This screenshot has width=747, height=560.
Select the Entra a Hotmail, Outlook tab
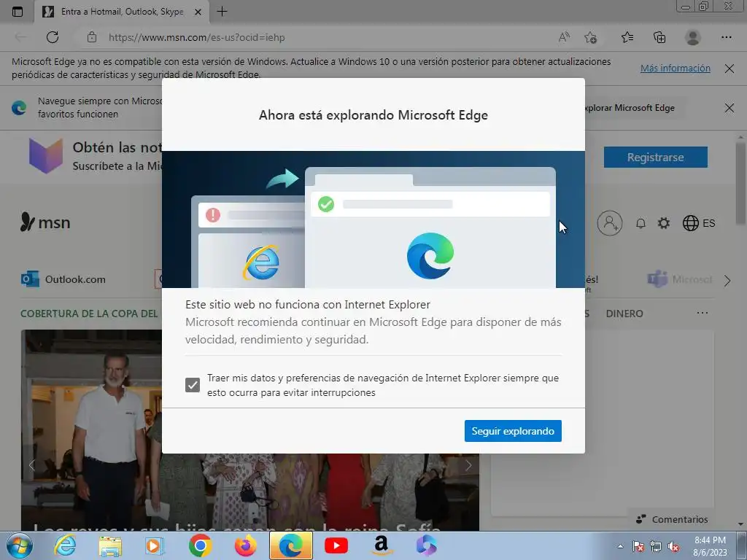tap(122, 12)
